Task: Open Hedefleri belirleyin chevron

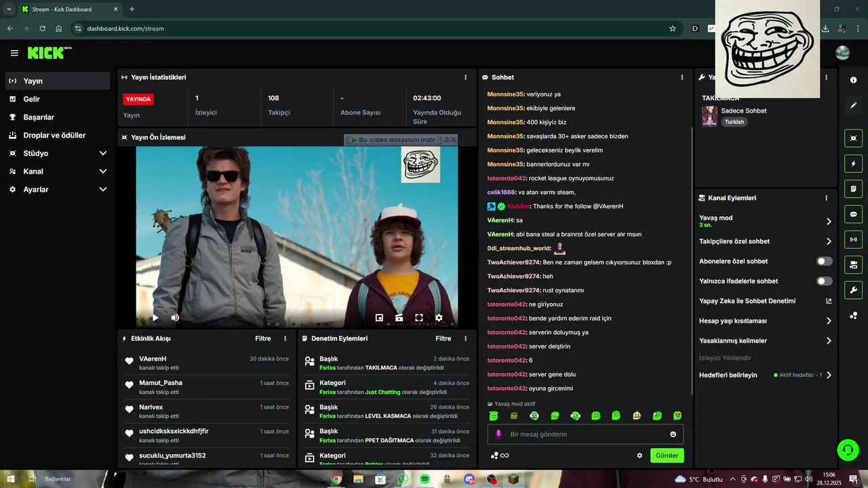Action: [829, 375]
